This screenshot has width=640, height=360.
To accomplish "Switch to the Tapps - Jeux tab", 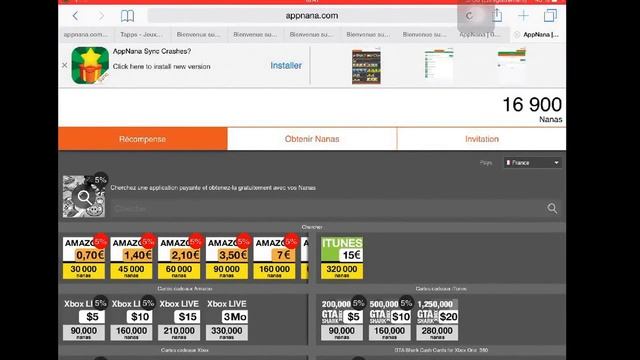I will point(141,35).
